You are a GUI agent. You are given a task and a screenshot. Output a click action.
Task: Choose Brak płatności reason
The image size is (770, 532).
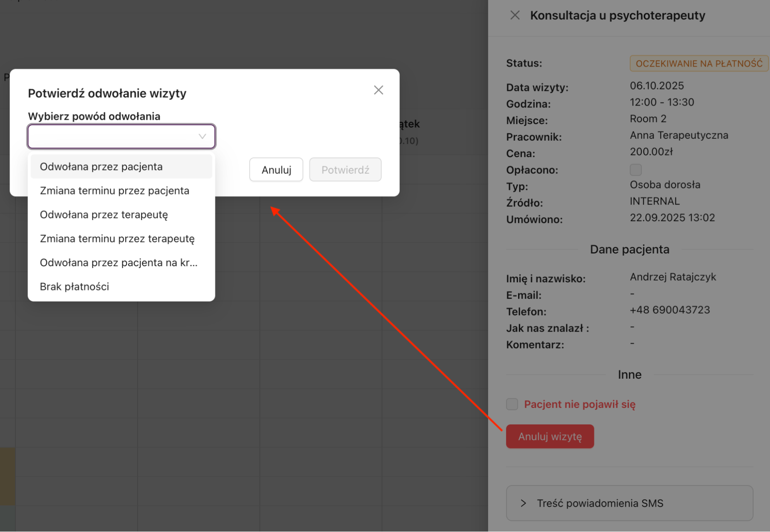(x=74, y=287)
